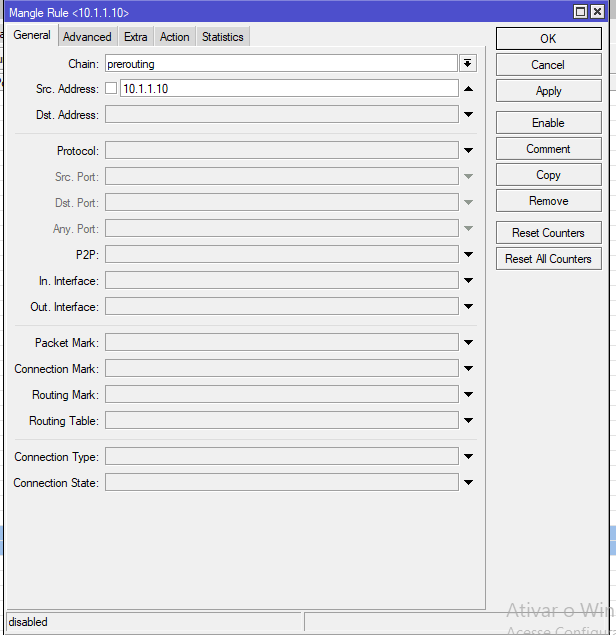Maximize the Mangle Rule window
This screenshot has width=616, height=635.
point(580,11)
